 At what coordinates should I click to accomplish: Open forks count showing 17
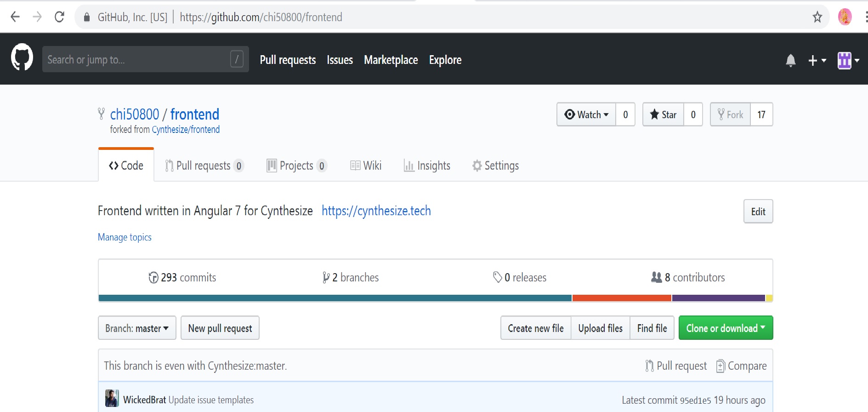point(761,114)
